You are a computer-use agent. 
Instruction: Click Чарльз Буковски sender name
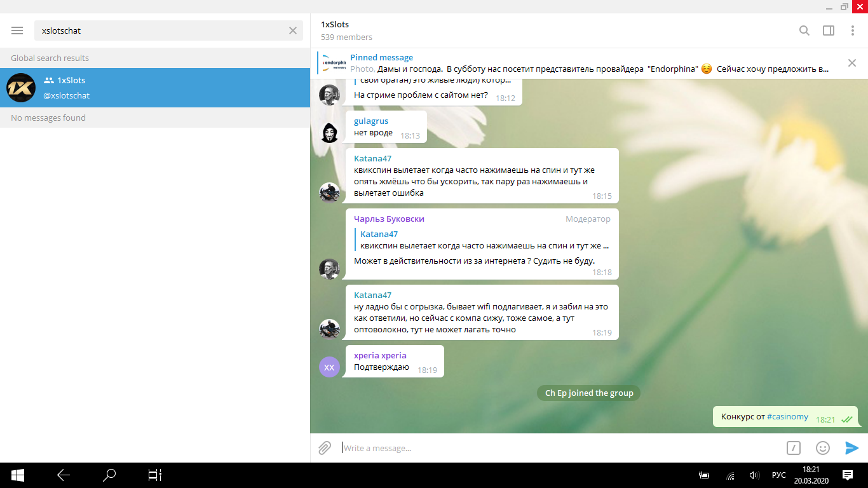click(x=389, y=219)
